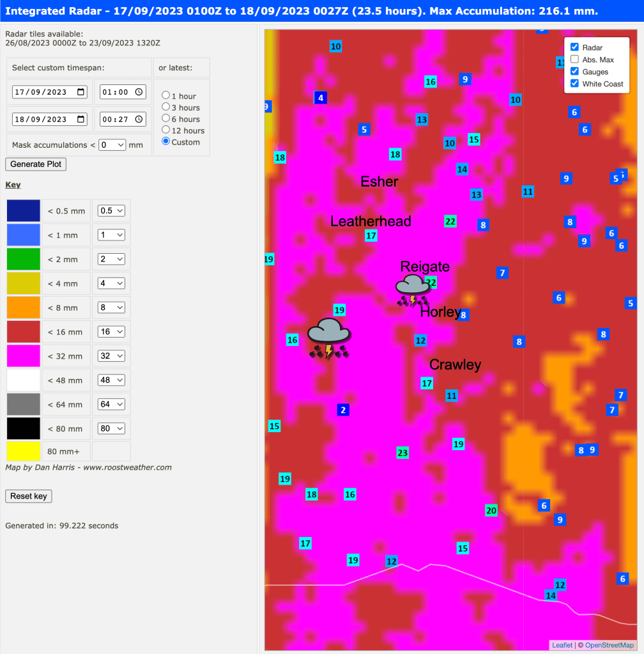The width and height of the screenshot is (644, 654).
Task: Click the Reset key button
Action: (x=29, y=496)
